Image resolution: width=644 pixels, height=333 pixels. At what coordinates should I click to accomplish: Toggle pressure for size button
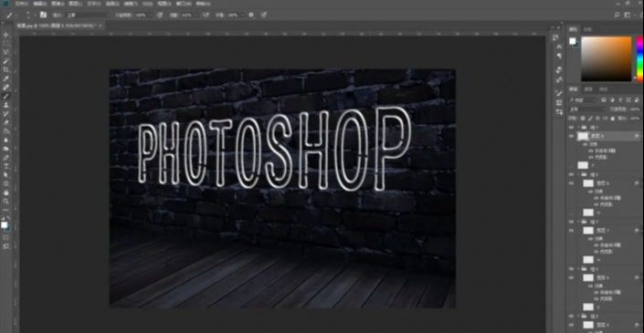point(264,15)
